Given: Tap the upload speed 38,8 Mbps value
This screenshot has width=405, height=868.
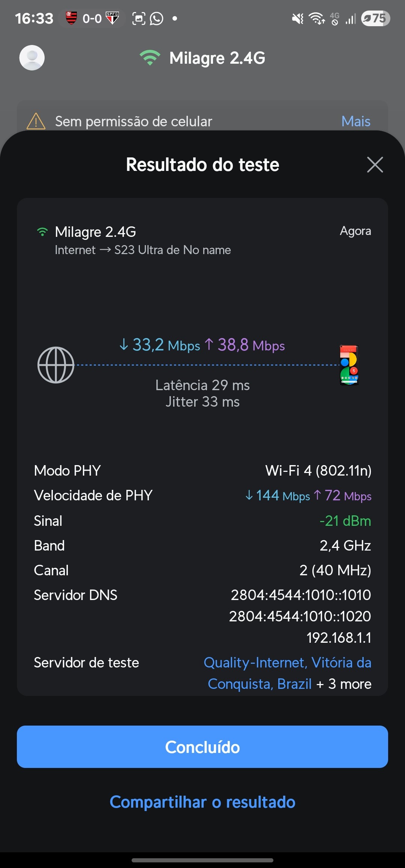Looking at the screenshot, I should [244, 345].
